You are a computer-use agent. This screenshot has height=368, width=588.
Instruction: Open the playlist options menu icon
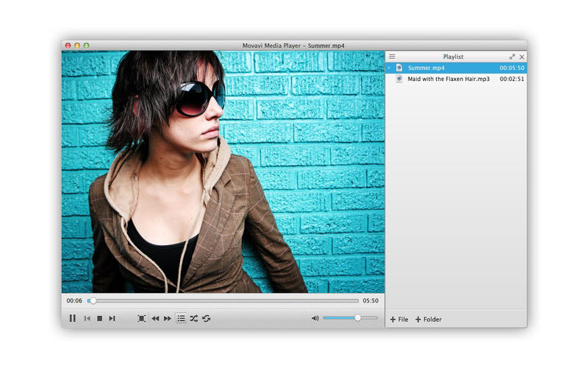click(x=392, y=57)
